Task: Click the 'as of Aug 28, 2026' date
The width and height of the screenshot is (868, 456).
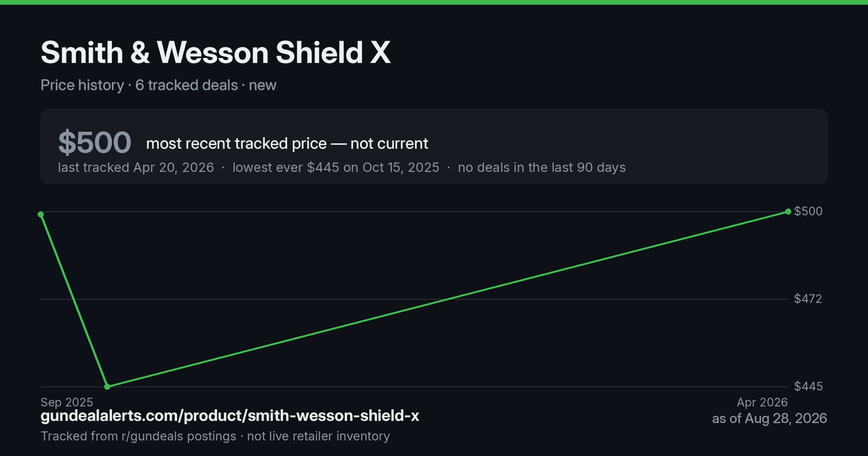Action: 770,418
